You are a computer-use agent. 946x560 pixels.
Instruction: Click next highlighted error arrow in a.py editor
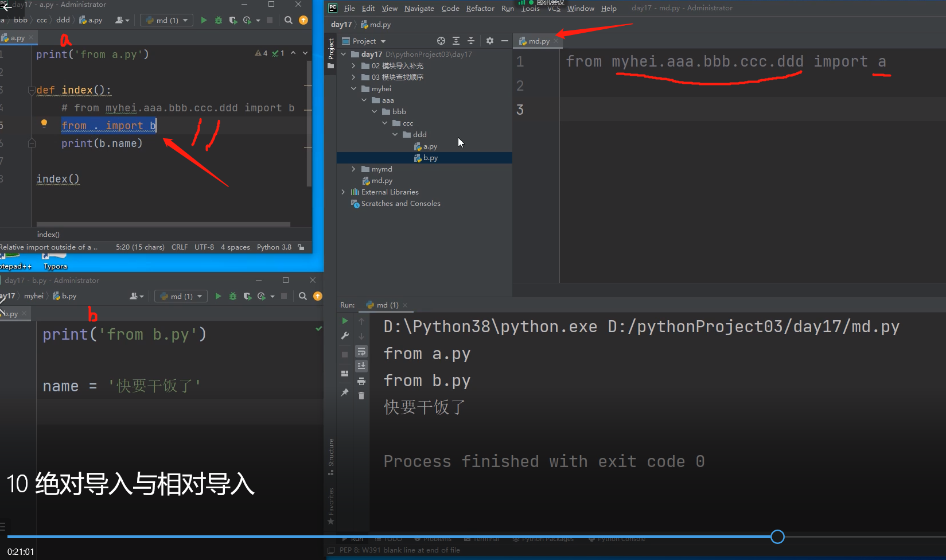click(305, 53)
